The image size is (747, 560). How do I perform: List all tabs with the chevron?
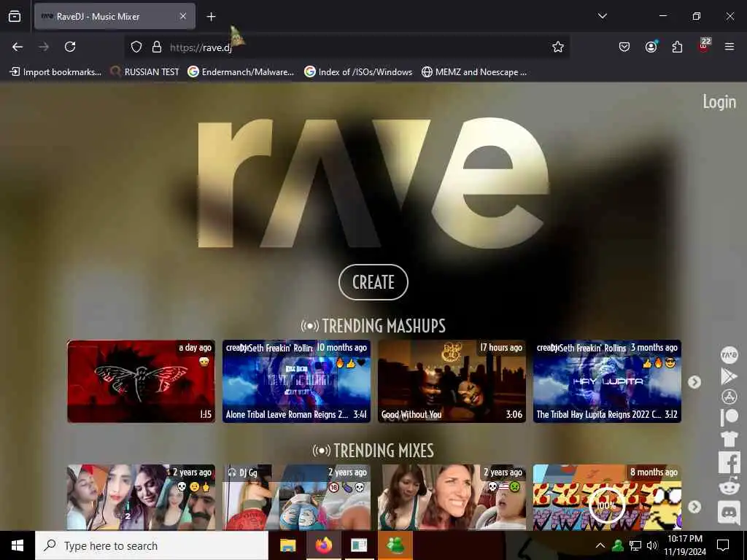pyautogui.click(x=603, y=16)
